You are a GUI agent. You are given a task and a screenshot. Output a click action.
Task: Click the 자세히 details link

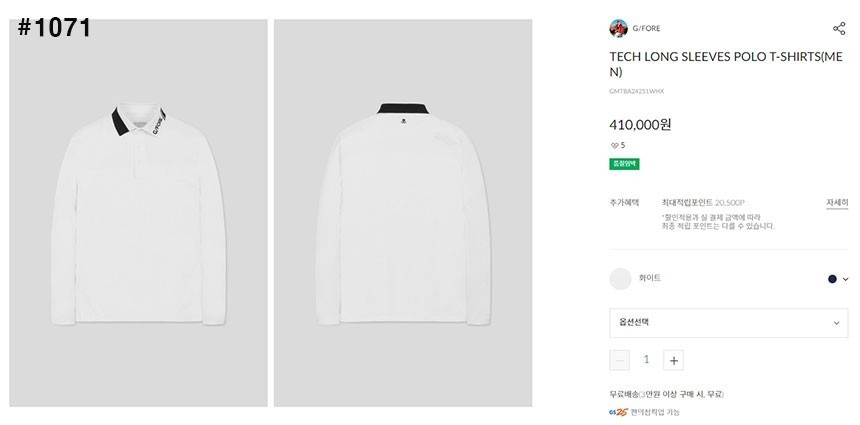point(836,202)
